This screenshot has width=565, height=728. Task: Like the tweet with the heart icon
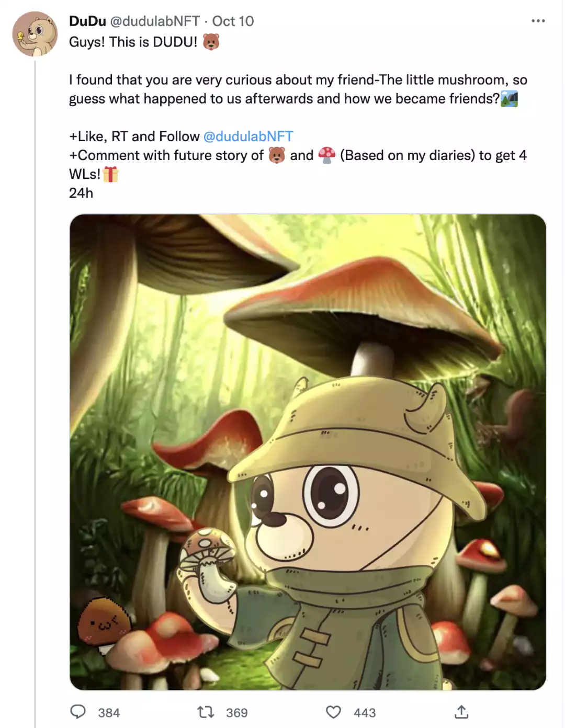coord(333,712)
